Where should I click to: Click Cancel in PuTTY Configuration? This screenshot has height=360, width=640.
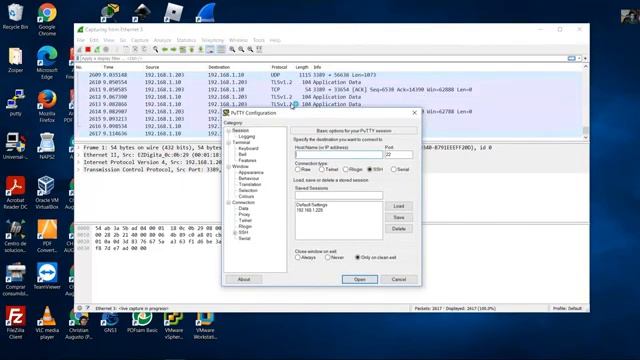point(399,280)
